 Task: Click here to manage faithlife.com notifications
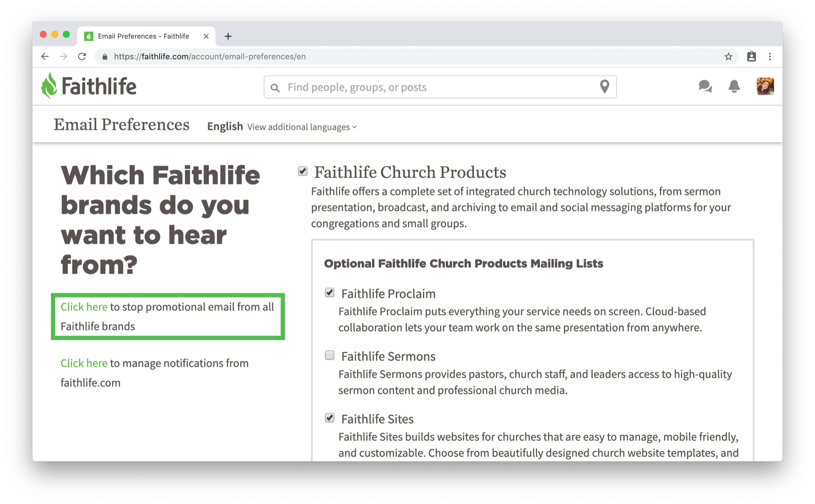pyautogui.click(x=84, y=363)
